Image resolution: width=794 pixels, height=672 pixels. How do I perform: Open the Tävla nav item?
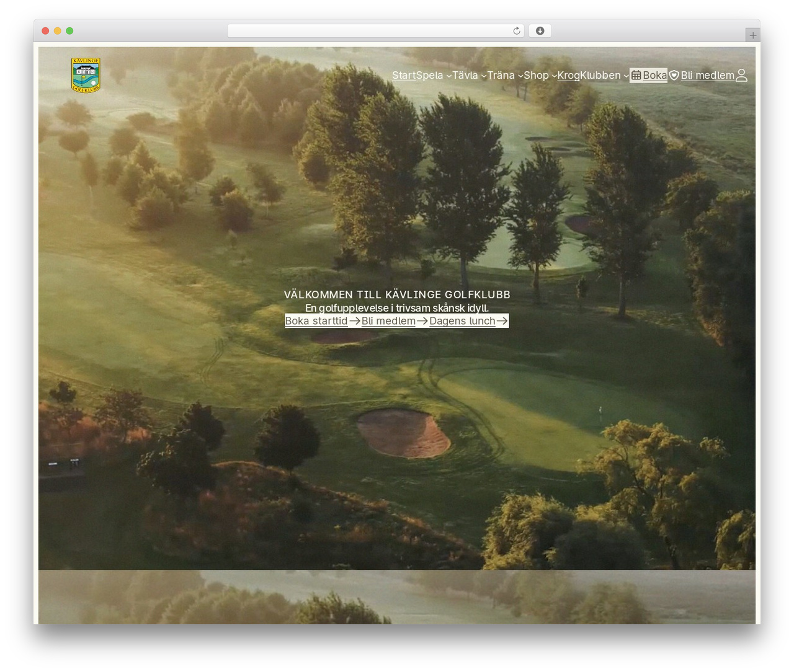click(465, 76)
